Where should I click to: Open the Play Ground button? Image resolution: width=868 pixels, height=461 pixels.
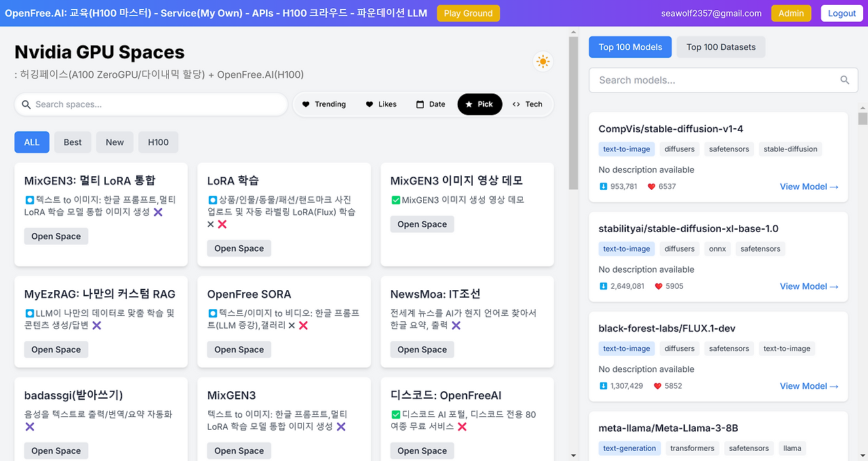(x=469, y=14)
